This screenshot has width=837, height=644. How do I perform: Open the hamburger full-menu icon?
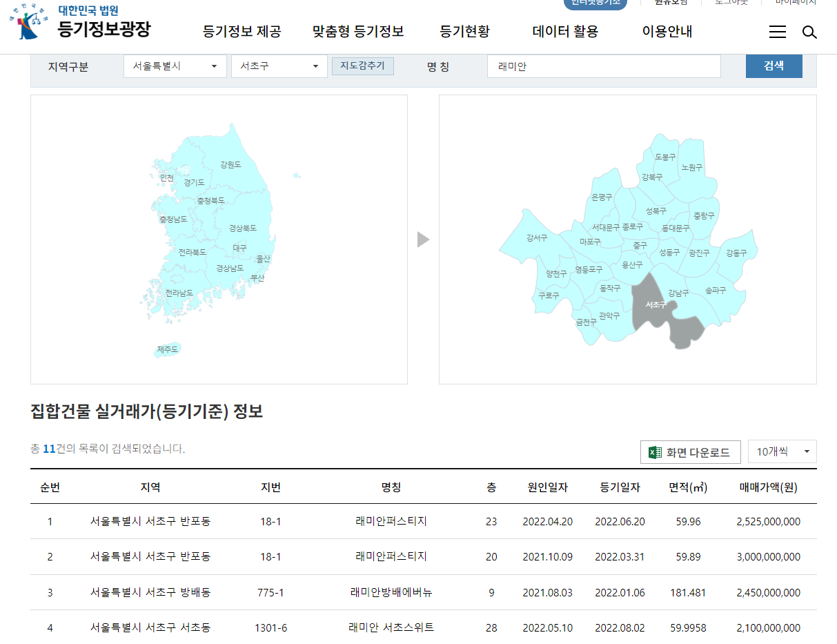point(778,32)
